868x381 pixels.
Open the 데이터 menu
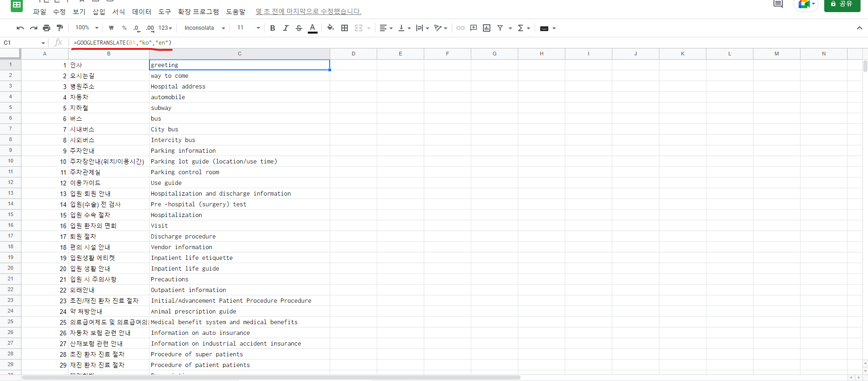tap(142, 12)
